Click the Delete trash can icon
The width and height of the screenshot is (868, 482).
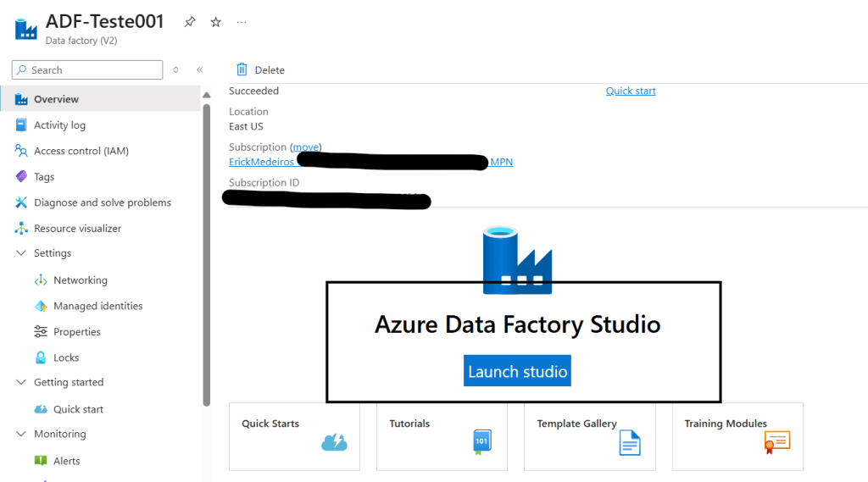242,69
